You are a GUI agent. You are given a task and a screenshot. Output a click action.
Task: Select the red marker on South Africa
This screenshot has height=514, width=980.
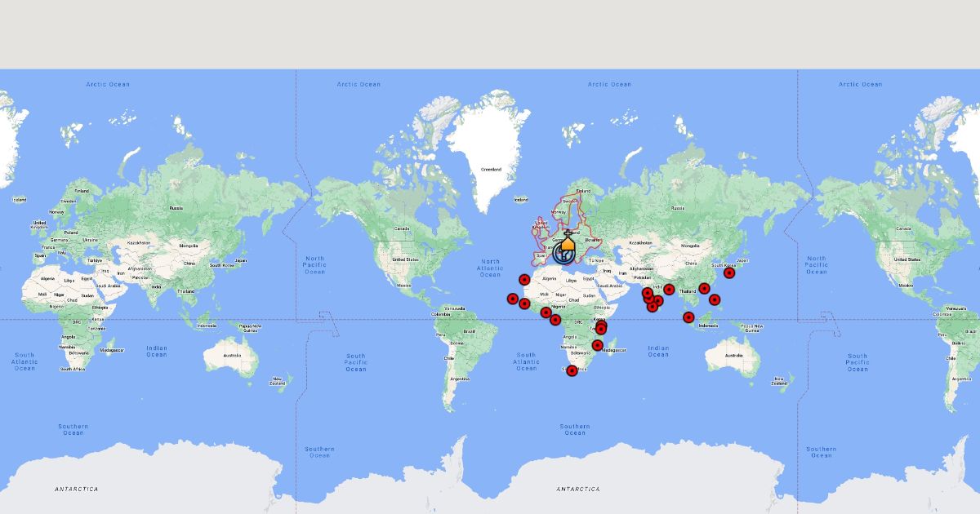coord(572,370)
